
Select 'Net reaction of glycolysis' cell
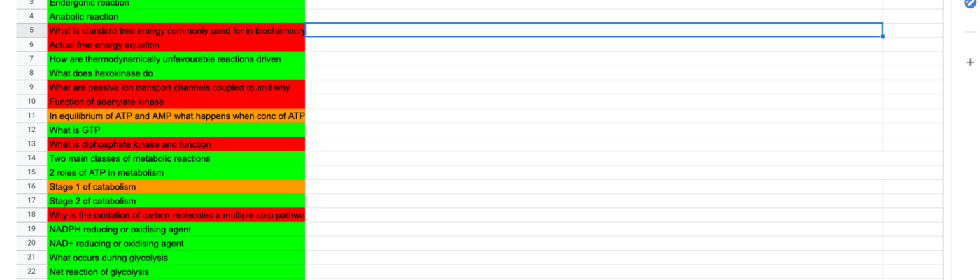(176, 272)
